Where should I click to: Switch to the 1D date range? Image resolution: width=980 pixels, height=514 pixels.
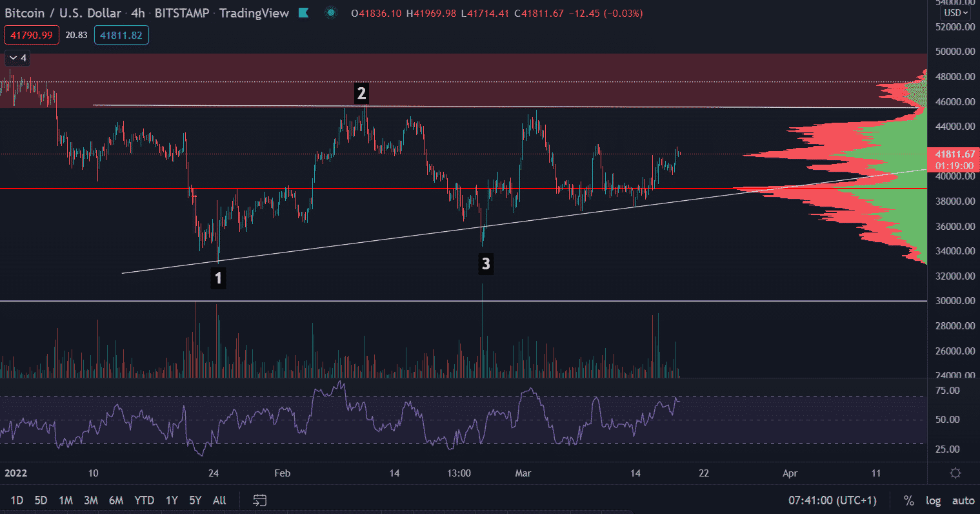point(17,500)
